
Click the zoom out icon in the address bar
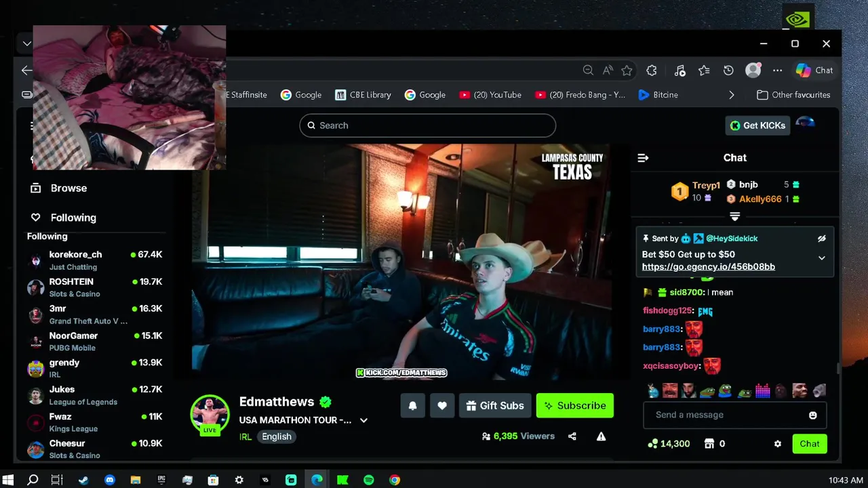point(588,70)
